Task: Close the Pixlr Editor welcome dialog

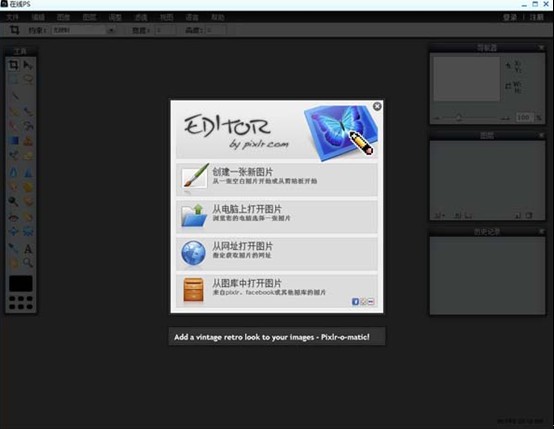Action: [x=377, y=106]
